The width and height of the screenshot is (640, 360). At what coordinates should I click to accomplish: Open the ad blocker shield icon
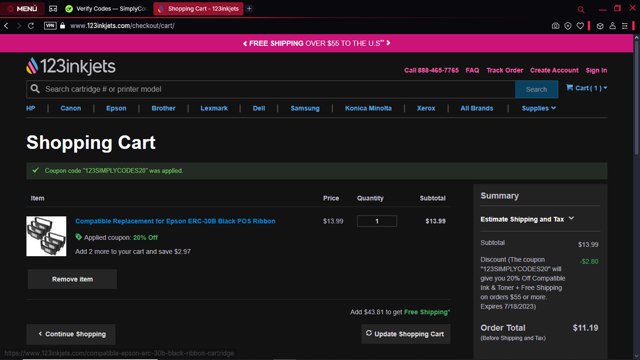point(568,26)
